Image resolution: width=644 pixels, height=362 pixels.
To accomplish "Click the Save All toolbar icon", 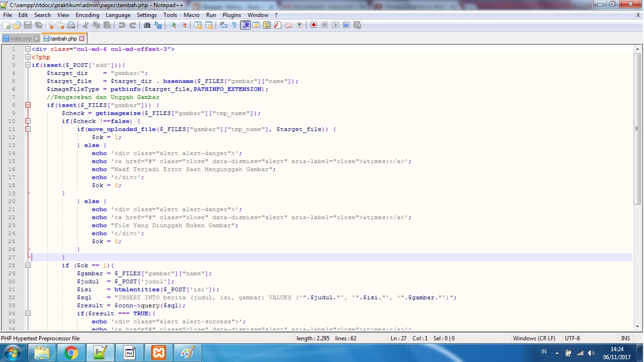I will pyautogui.click(x=39, y=25).
